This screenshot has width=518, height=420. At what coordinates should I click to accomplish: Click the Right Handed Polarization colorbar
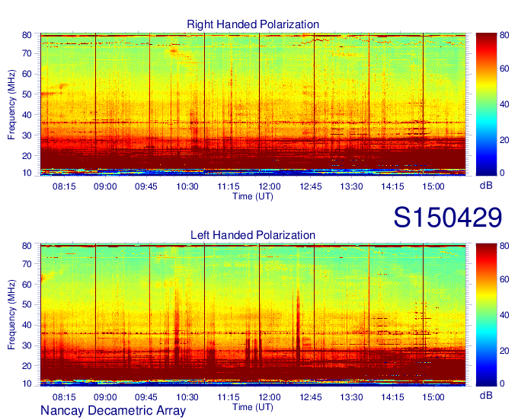486,104
